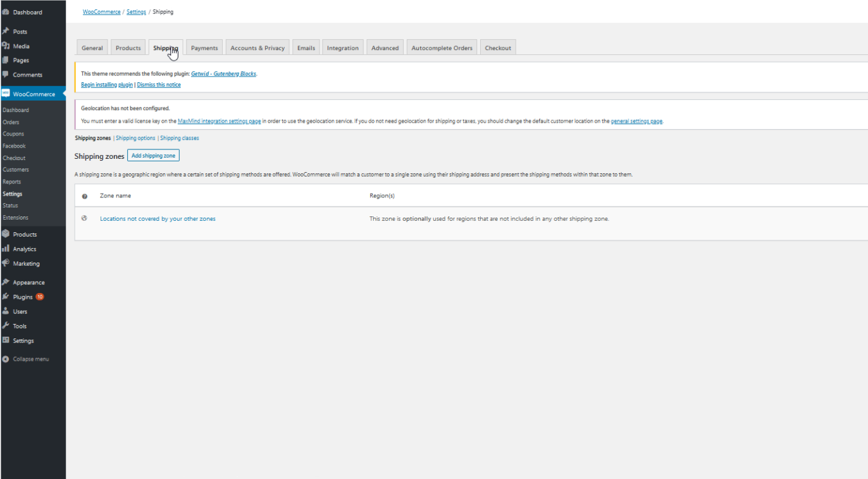The height and width of the screenshot is (479, 868).
Task: Click the Products box icon
Action: 6,234
